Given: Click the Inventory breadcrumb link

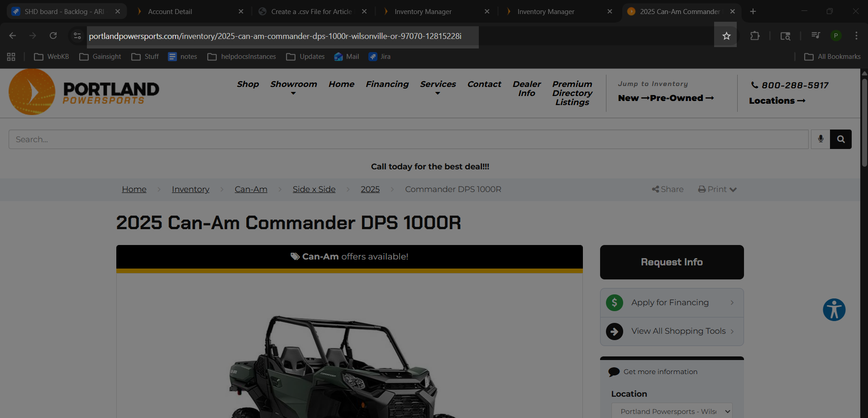Looking at the screenshot, I should tap(191, 189).
